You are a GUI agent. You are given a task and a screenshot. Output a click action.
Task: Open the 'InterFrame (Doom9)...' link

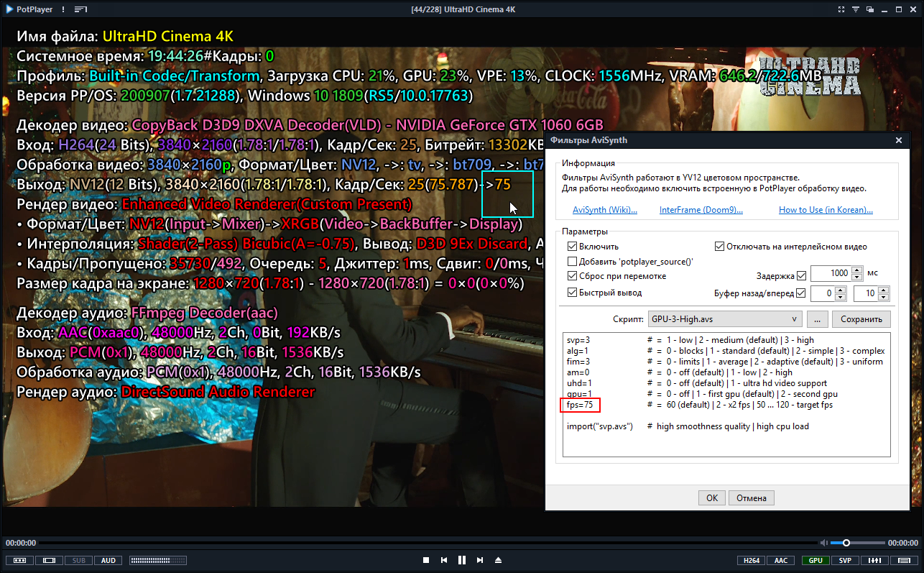[x=701, y=210]
